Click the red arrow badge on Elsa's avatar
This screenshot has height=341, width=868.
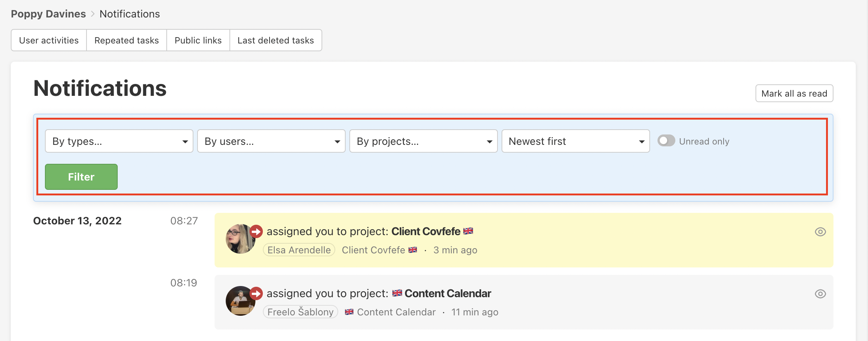click(256, 231)
